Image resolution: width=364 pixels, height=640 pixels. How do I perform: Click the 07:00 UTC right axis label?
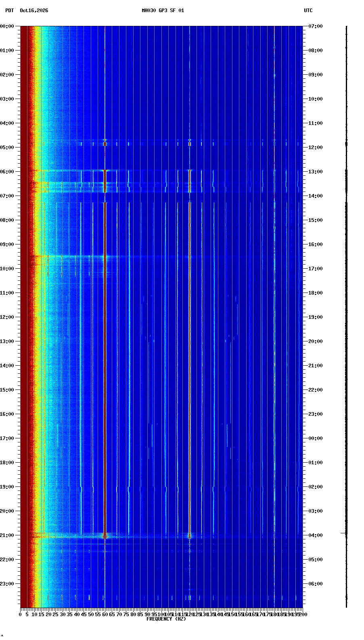[316, 26]
